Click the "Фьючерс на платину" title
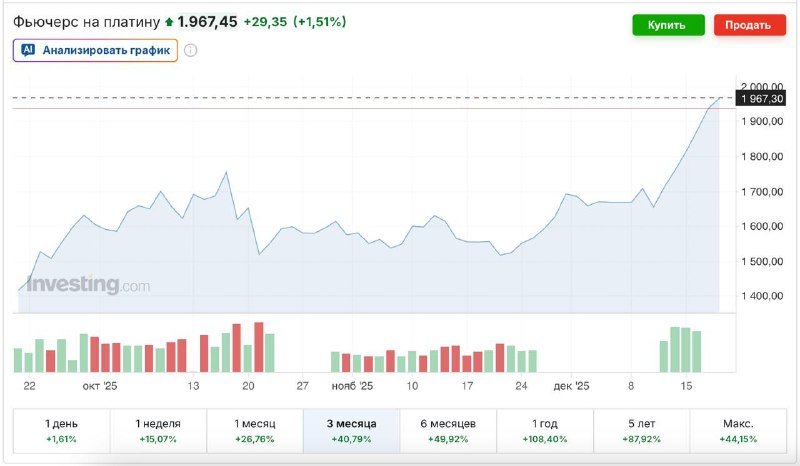The width and height of the screenshot is (800, 466). pyautogui.click(x=85, y=21)
